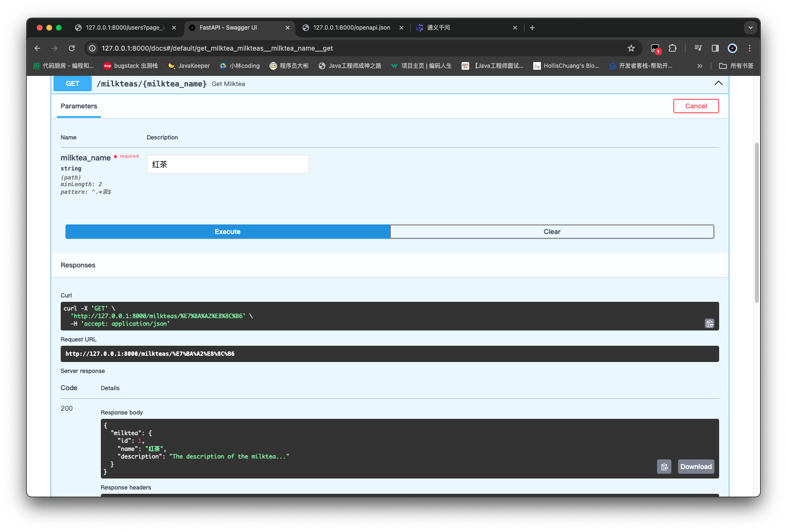Click the /milkteas/{milktea_name} path text
787x532 pixels.
[151, 84]
